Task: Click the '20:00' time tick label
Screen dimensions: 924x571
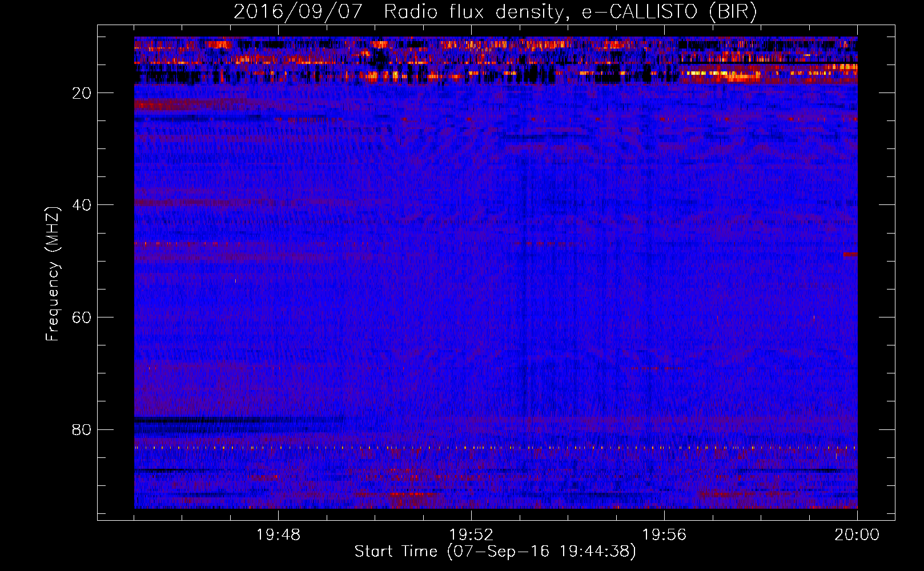Action: 857,535
